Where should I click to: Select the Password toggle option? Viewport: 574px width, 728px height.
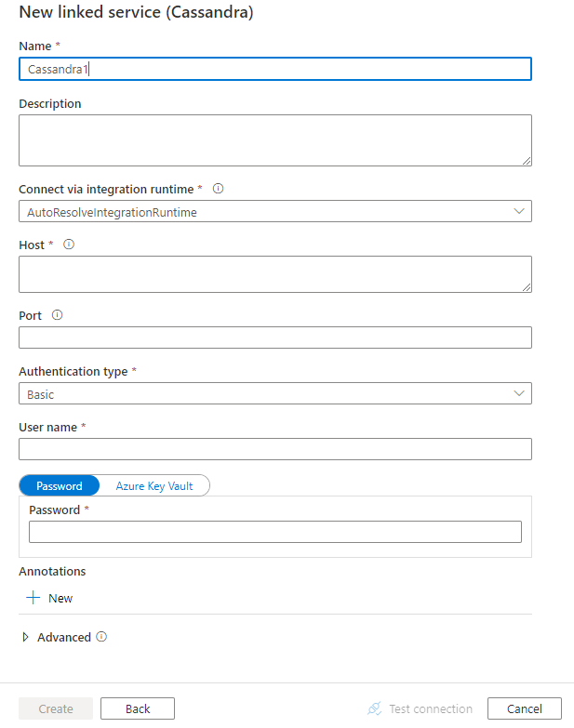click(x=60, y=485)
